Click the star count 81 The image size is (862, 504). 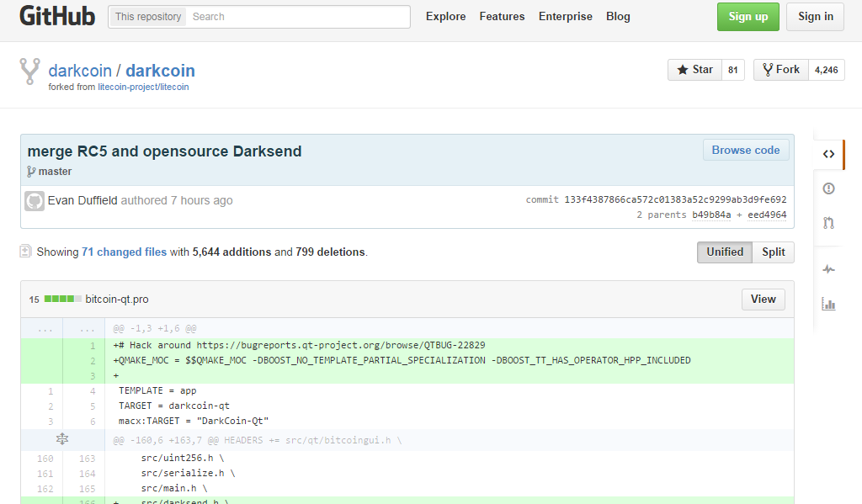point(733,70)
